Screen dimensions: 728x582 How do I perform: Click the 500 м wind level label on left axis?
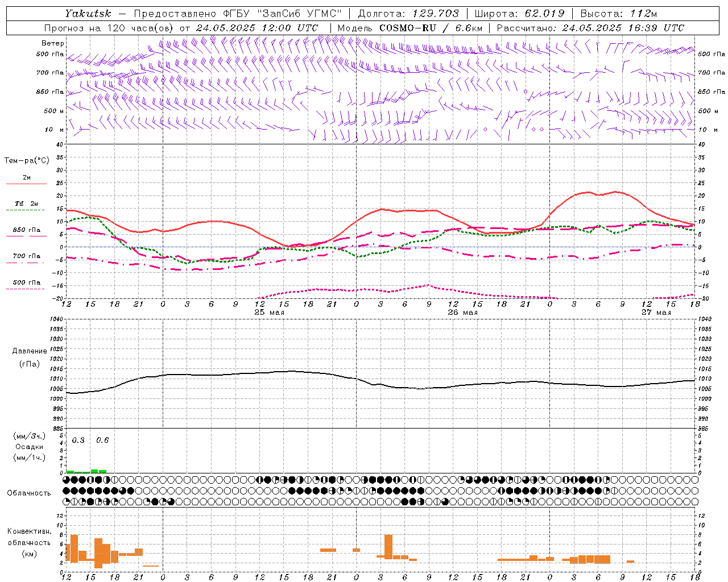(54, 111)
